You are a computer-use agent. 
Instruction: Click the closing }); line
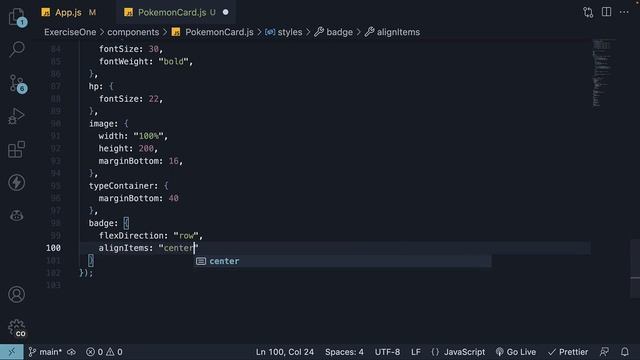(86, 273)
